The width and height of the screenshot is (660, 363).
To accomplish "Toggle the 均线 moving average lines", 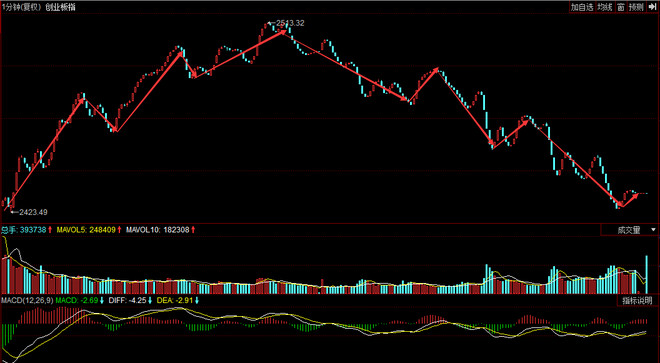I will (x=604, y=7).
